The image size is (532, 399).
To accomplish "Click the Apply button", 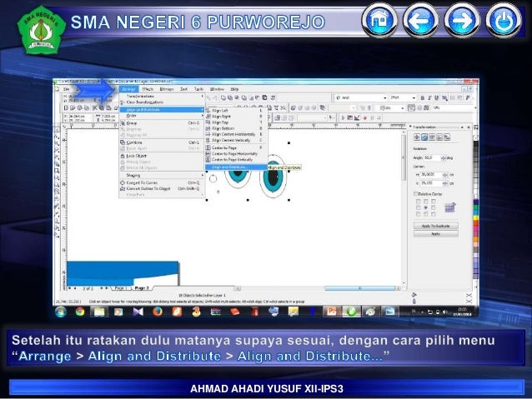I will point(435,233).
